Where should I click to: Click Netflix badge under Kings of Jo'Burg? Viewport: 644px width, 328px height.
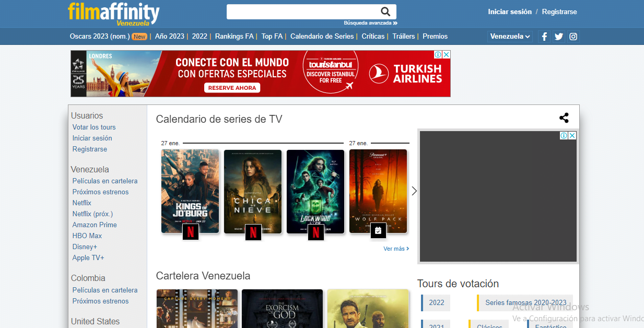[191, 232]
